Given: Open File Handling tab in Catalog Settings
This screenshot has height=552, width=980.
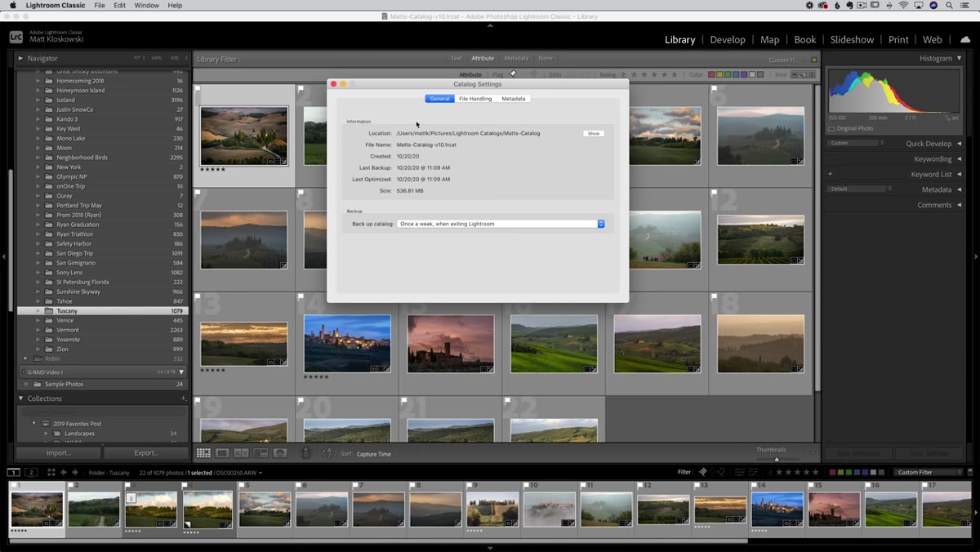Looking at the screenshot, I should 475,99.
